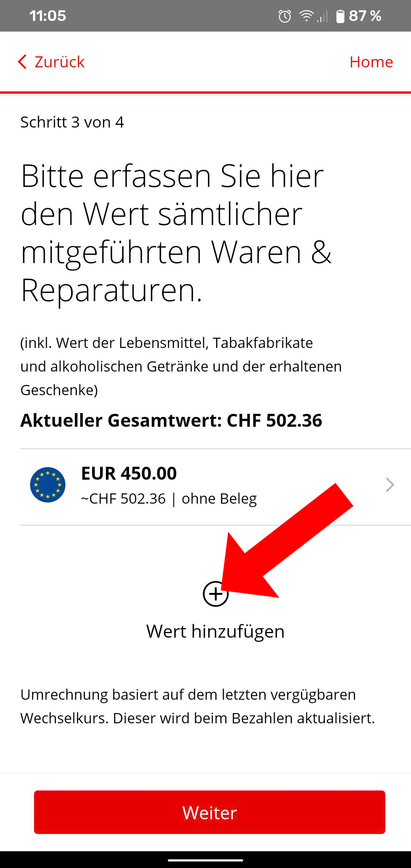Image resolution: width=411 pixels, height=868 pixels.
Task: Select the Wert hinzufügen label
Action: pyautogui.click(x=215, y=631)
